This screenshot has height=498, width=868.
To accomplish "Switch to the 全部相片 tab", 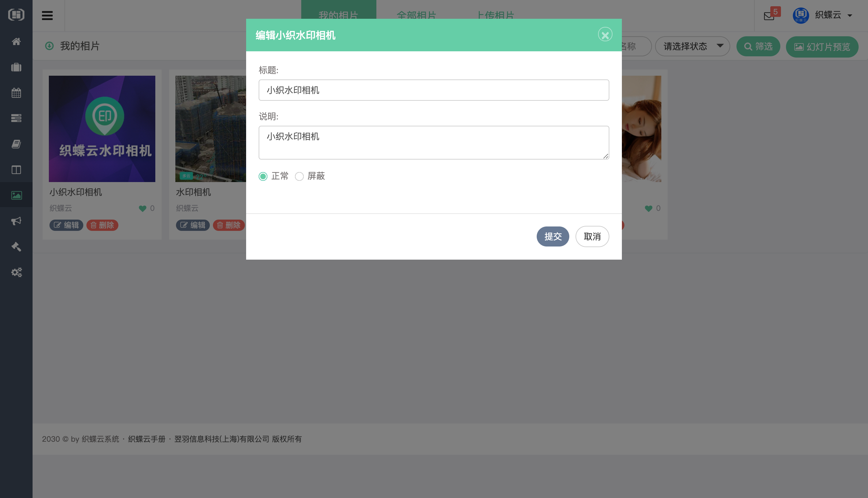I will tap(416, 14).
